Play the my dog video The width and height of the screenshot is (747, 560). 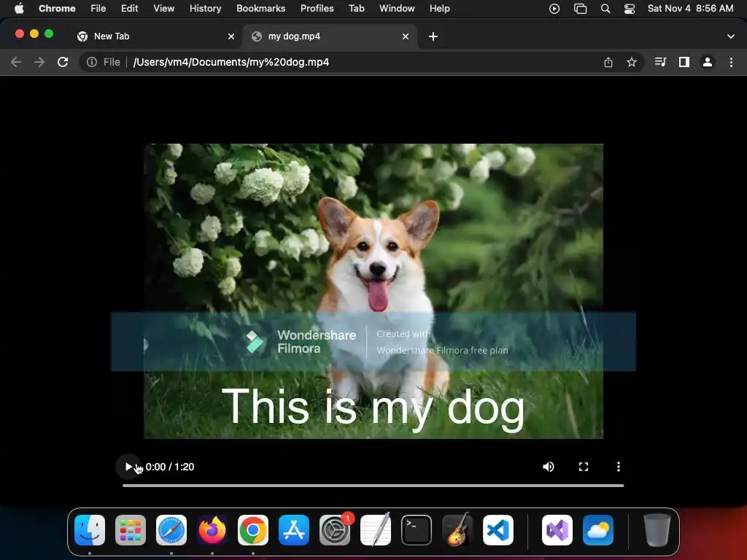click(129, 467)
